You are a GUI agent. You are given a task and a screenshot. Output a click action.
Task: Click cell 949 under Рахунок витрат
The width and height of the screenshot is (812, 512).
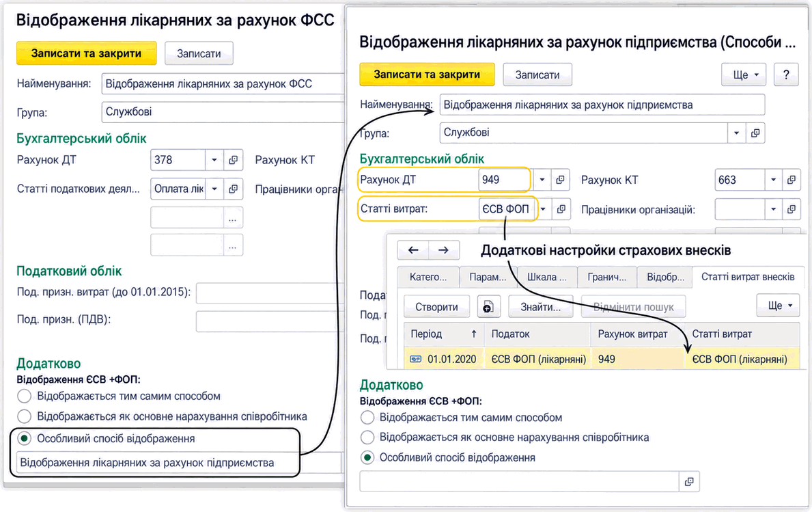tap(638, 359)
